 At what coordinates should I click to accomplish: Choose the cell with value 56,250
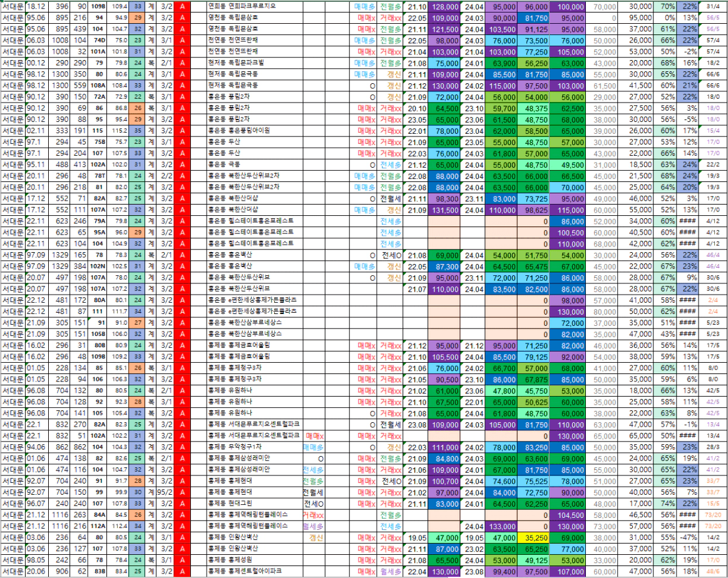[x=533, y=63]
